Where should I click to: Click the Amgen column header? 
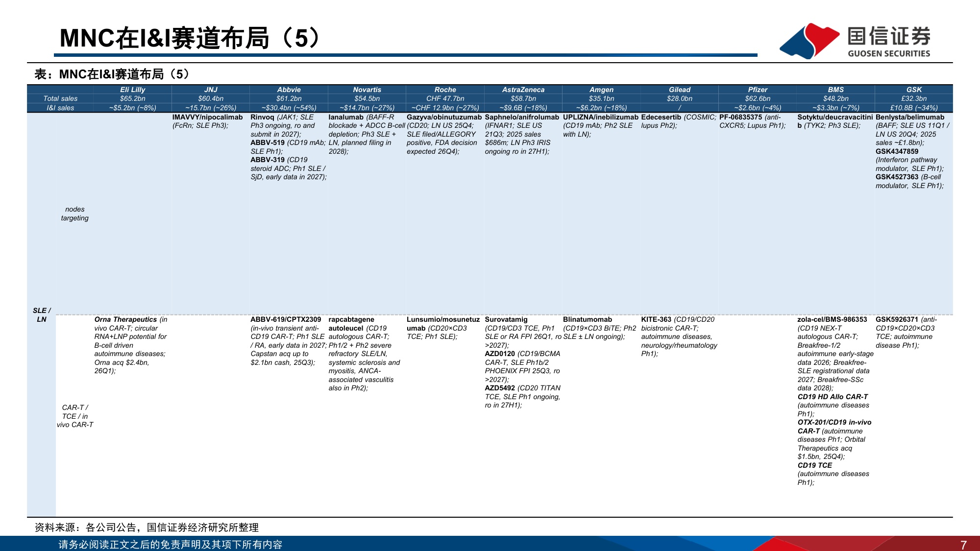(601, 90)
